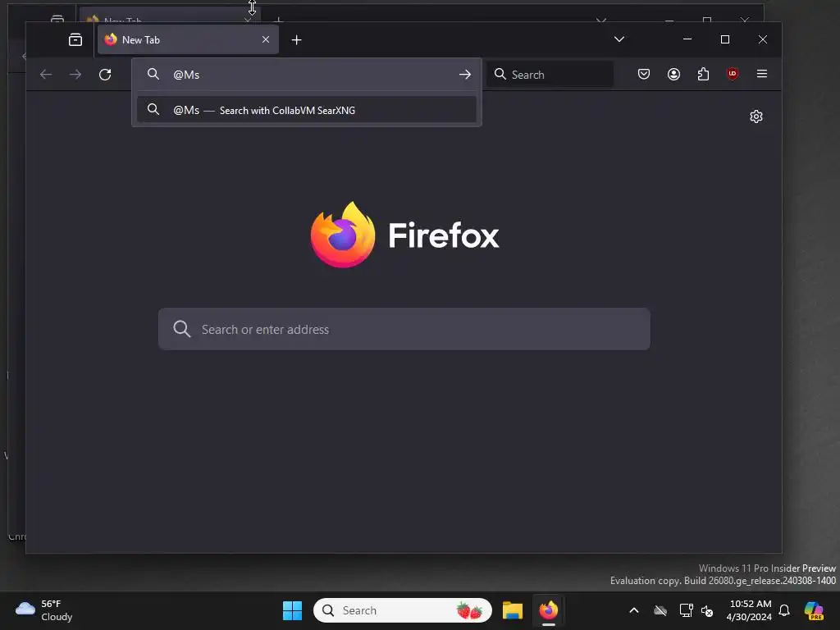Open network display icon in system tray
Viewport: 840px width, 630px height.
686,610
